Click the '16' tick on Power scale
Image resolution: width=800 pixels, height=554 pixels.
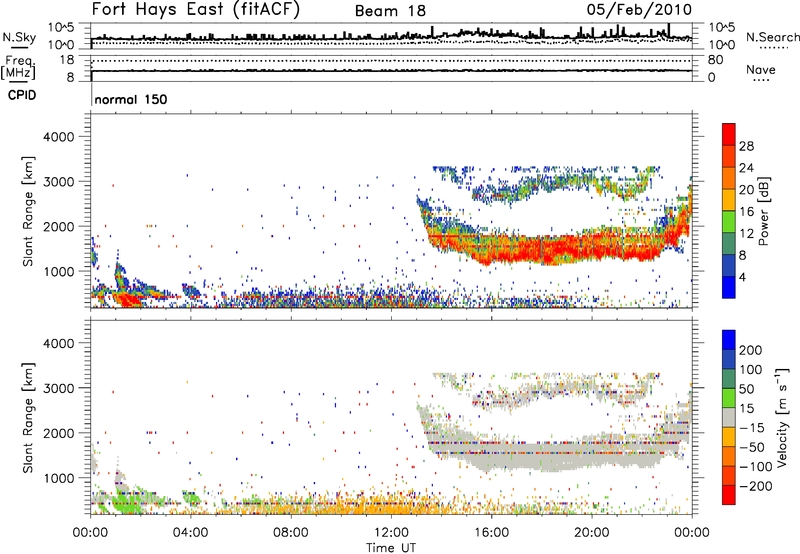pyautogui.click(x=746, y=212)
